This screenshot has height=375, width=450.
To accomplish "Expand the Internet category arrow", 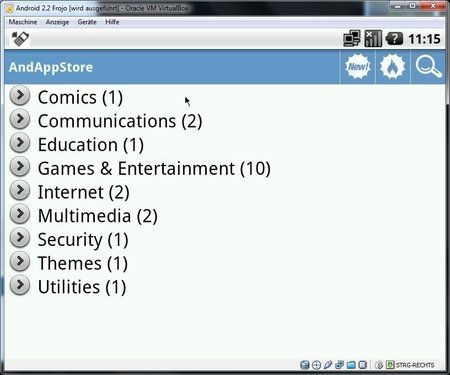I will click(x=20, y=190).
